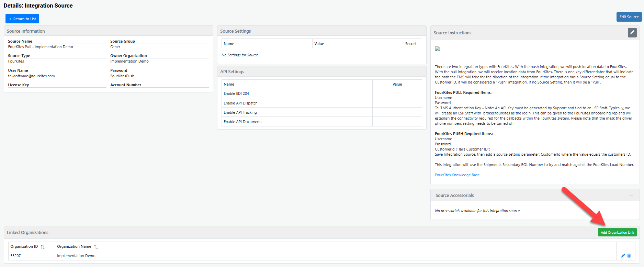Click the License Key label
The width and height of the screenshot is (644, 267).
(19, 85)
